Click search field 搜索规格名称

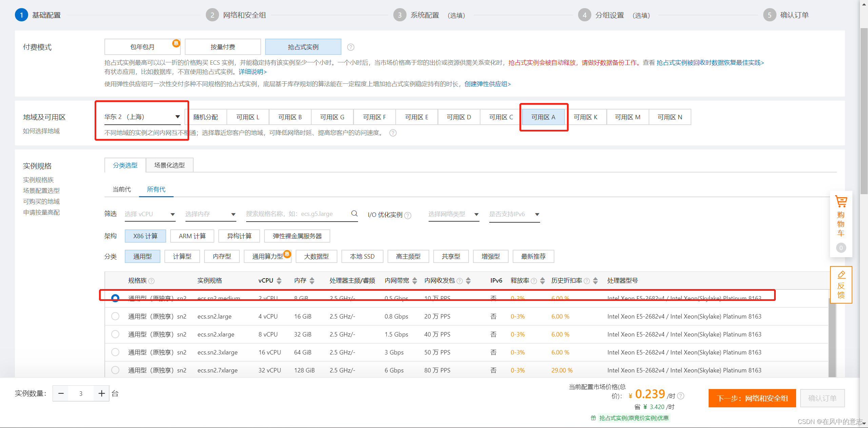tap(302, 214)
